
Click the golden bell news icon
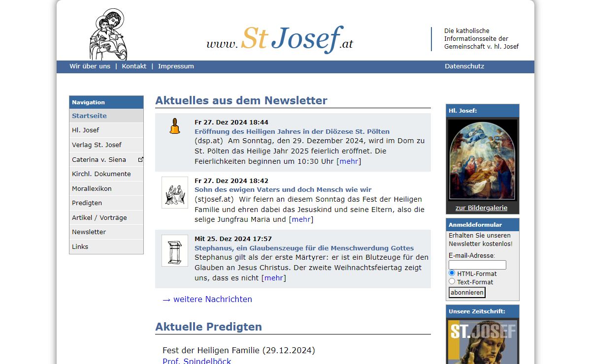click(x=174, y=126)
